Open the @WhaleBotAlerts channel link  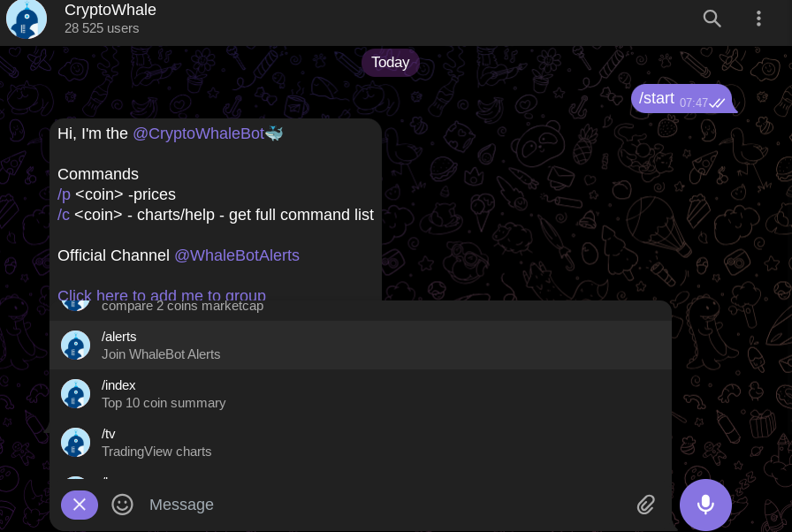point(237,255)
